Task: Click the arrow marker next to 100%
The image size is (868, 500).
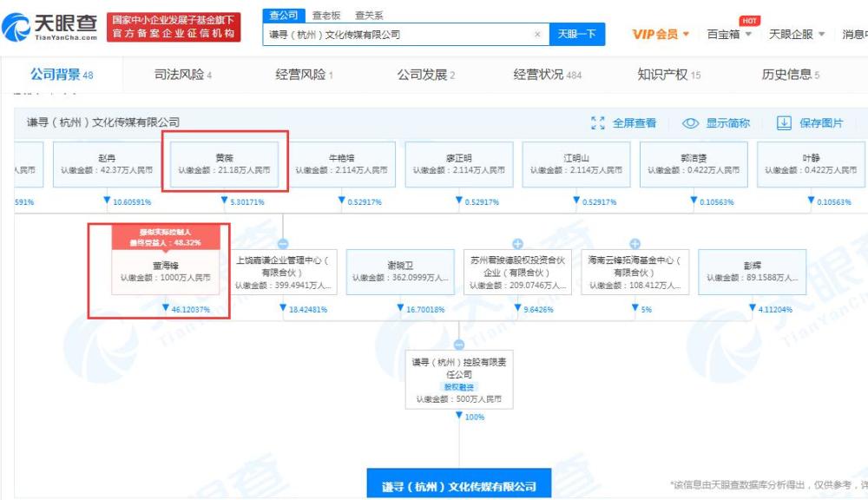Action: (x=459, y=415)
